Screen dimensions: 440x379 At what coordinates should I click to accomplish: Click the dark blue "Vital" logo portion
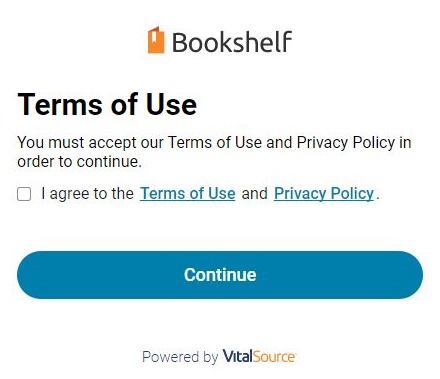[x=237, y=356]
